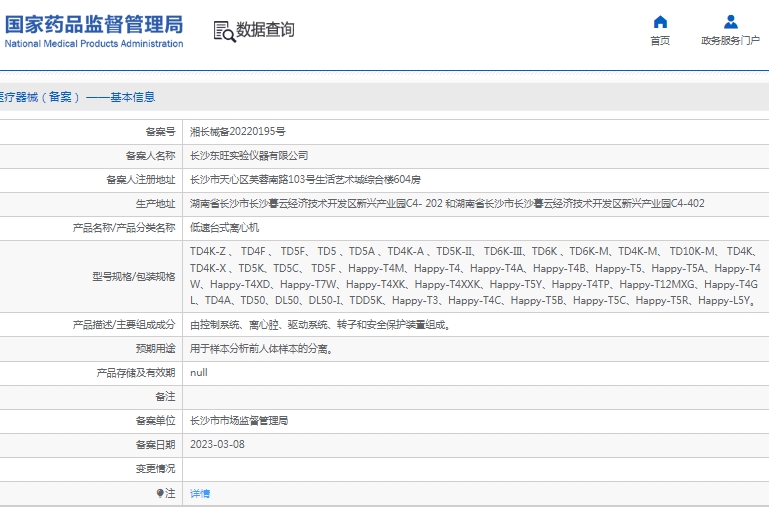Click the 备案人注册地址 row label
The width and height of the screenshot is (769, 513).
tap(141, 180)
